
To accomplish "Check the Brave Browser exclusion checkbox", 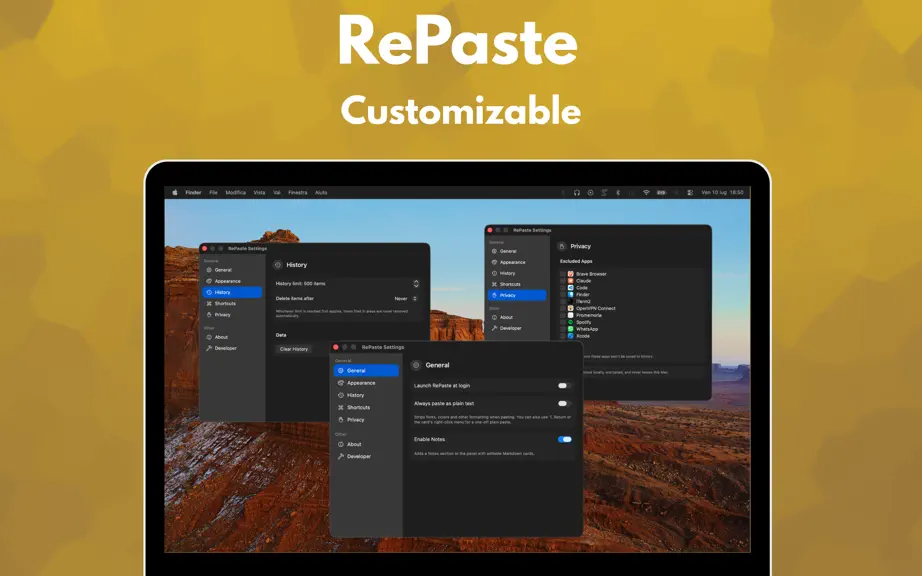I will click(x=563, y=274).
